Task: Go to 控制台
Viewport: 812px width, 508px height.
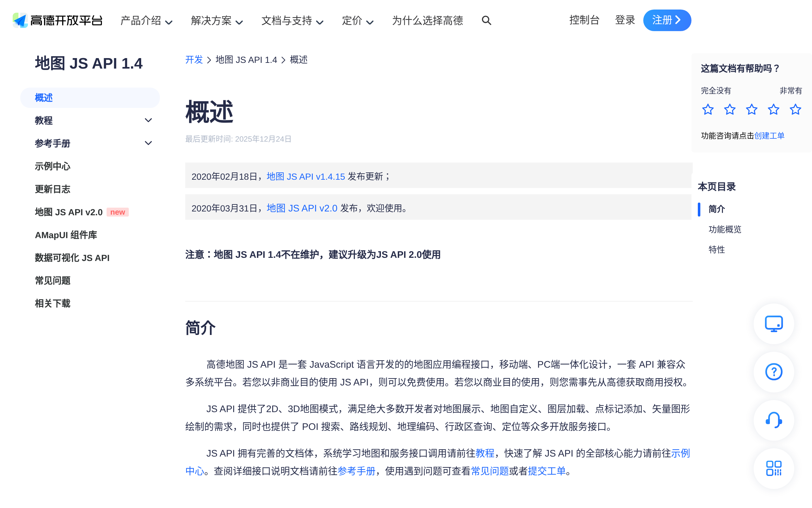Action: coord(584,20)
